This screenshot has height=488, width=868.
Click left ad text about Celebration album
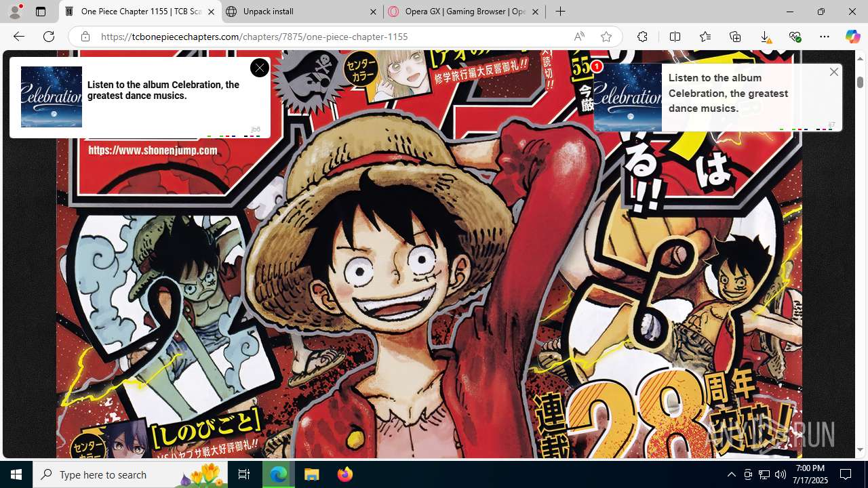pos(163,90)
